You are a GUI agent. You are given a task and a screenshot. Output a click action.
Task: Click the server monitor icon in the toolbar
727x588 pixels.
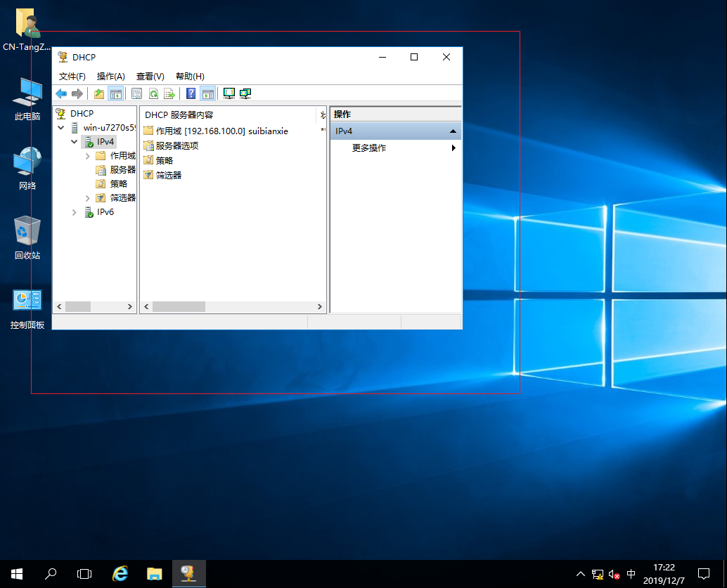tap(229, 93)
